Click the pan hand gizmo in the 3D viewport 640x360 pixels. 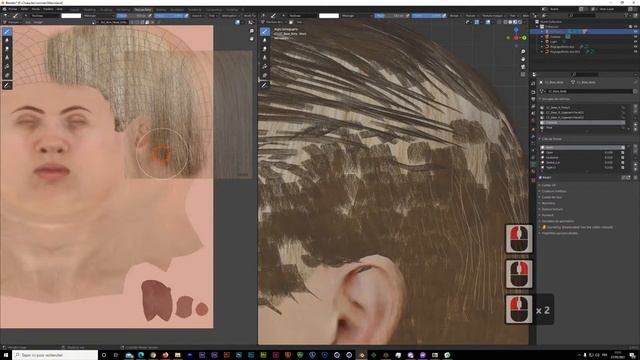click(x=523, y=59)
